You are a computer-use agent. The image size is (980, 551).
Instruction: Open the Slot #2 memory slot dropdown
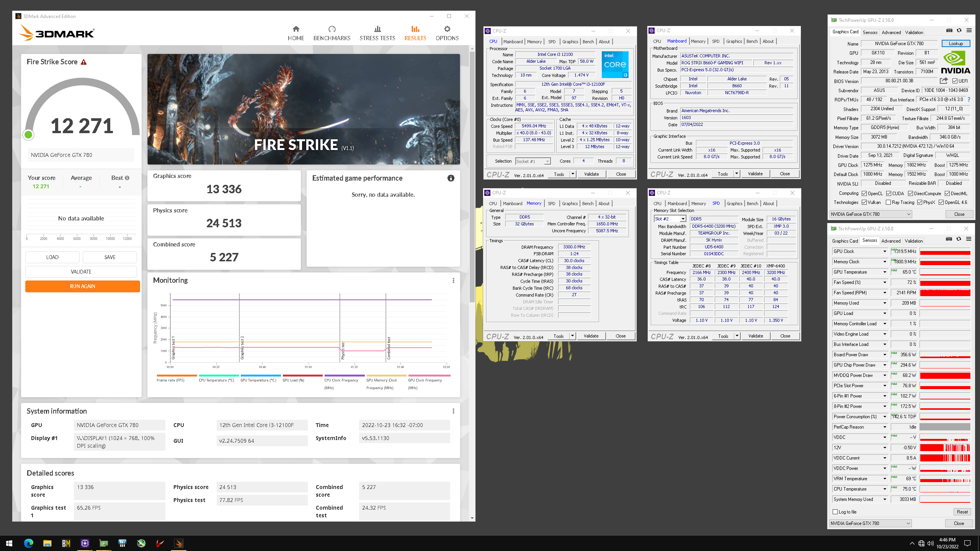point(670,219)
